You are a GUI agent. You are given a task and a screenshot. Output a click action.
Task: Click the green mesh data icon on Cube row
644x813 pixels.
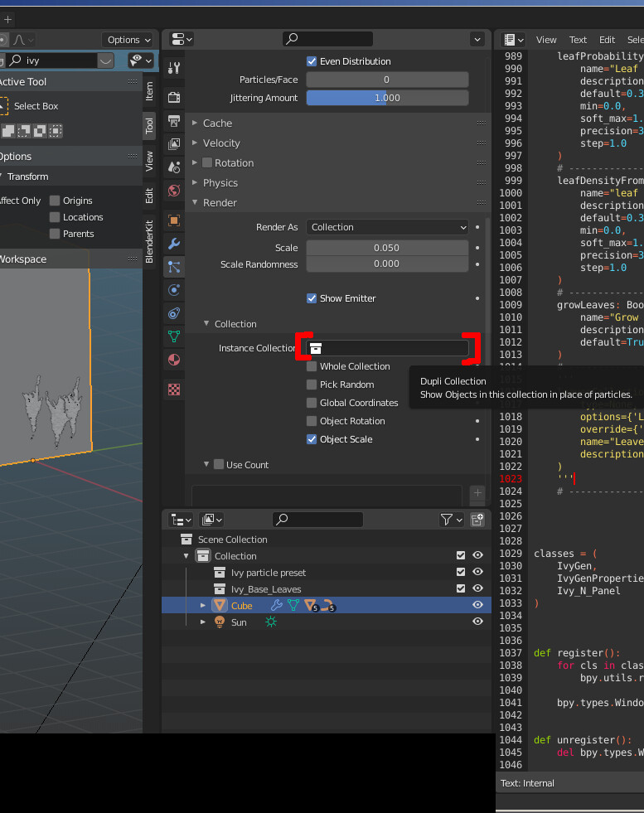293,605
